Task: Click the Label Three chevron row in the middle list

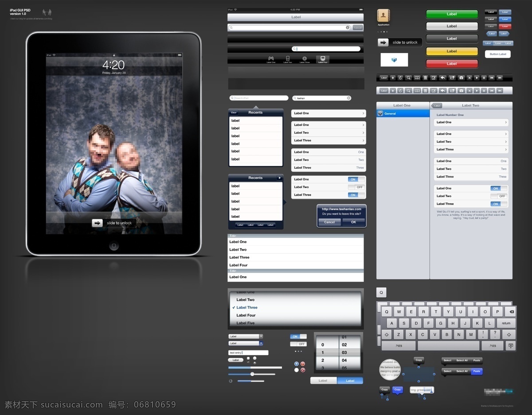Action: click(329, 140)
